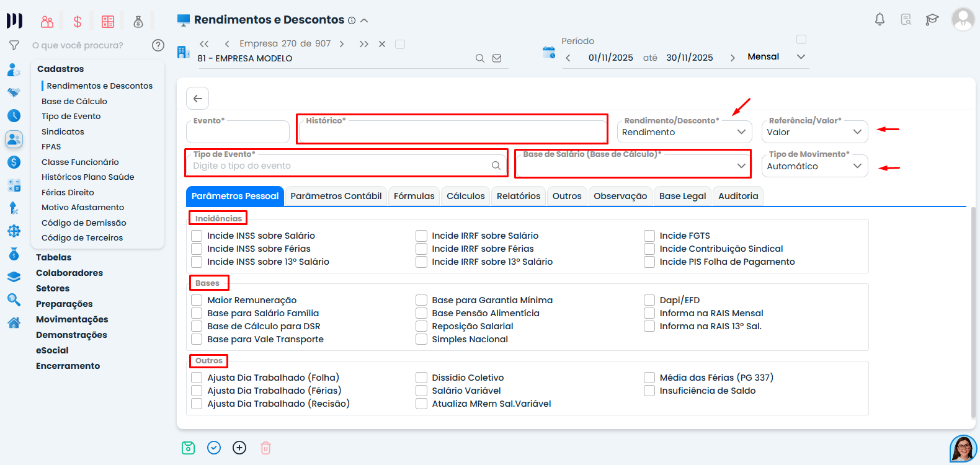Click the notification bell icon

(x=880, y=20)
